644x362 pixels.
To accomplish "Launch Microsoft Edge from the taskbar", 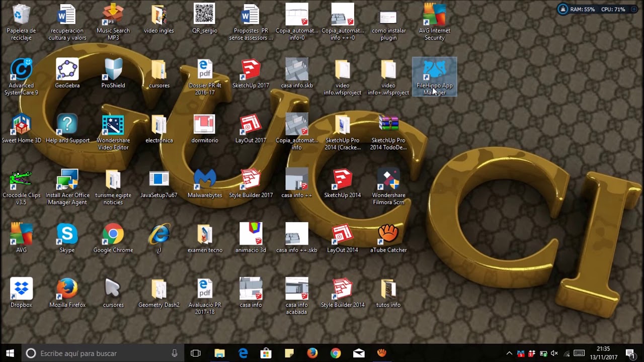I will pyautogui.click(x=243, y=353).
